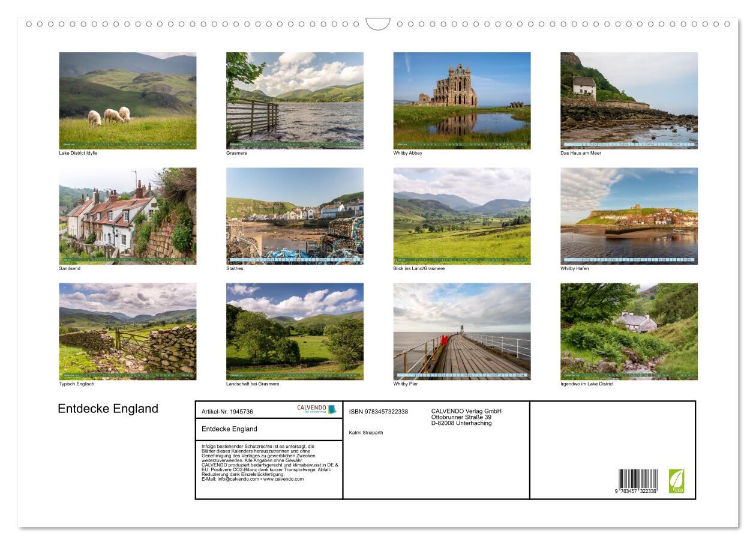The image size is (756, 545).
Task: Click author name Katrin Streiparth
Action: (x=365, y=432)
